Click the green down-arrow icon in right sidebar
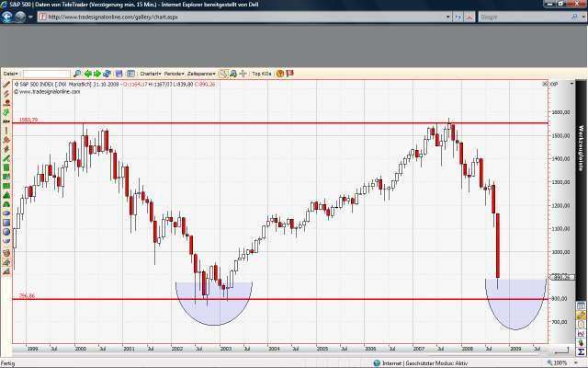Viewport: 588px width, 368px height. tap(581, 342)
